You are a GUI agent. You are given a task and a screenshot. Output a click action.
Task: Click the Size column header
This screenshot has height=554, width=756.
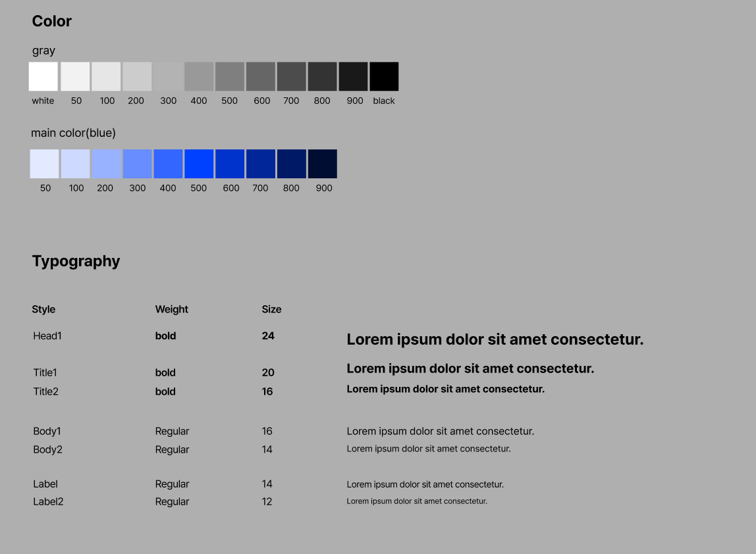click(x=271, y=309)
